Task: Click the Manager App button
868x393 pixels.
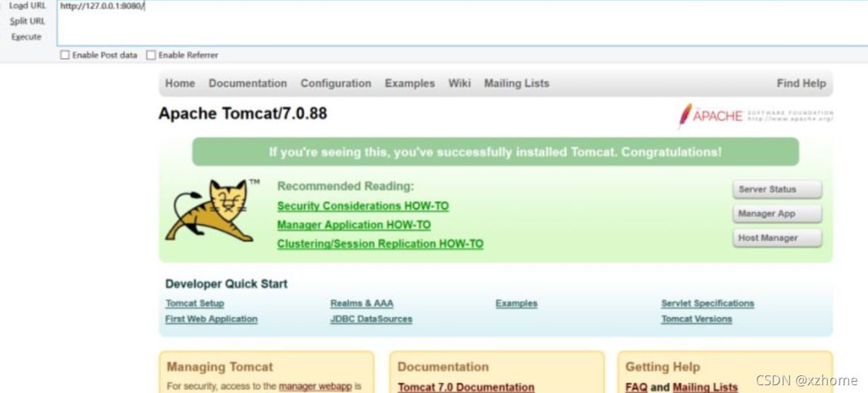Action: pyautogui.click(x=777, y=213)
